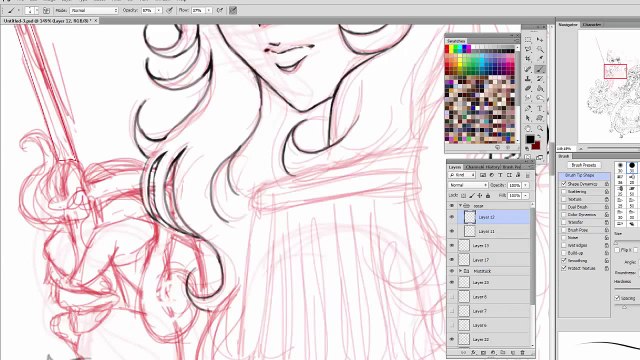Expand the collapsed folder group below Layer 17
The width and height of the screenshot is (640, 360).
coord(460,271)
